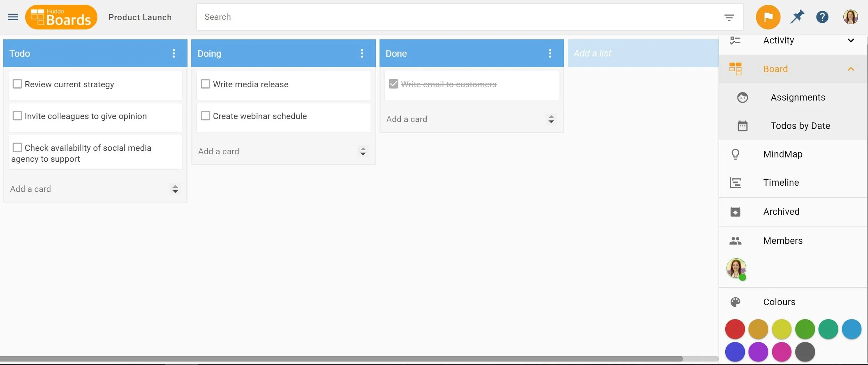This screenshot has width=868, height=365.
Task: Click the flag icon in the top bar
Action: 768,17
